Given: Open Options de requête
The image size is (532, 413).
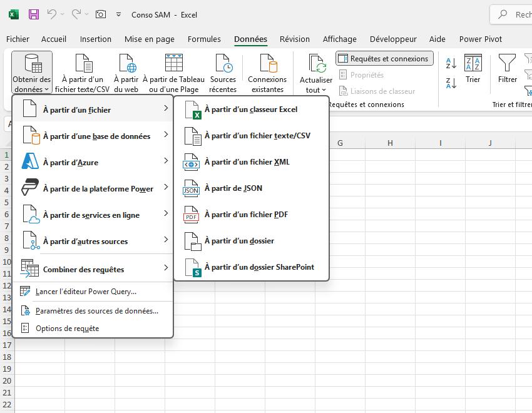Looking at the screenshot, I should 93,329.
